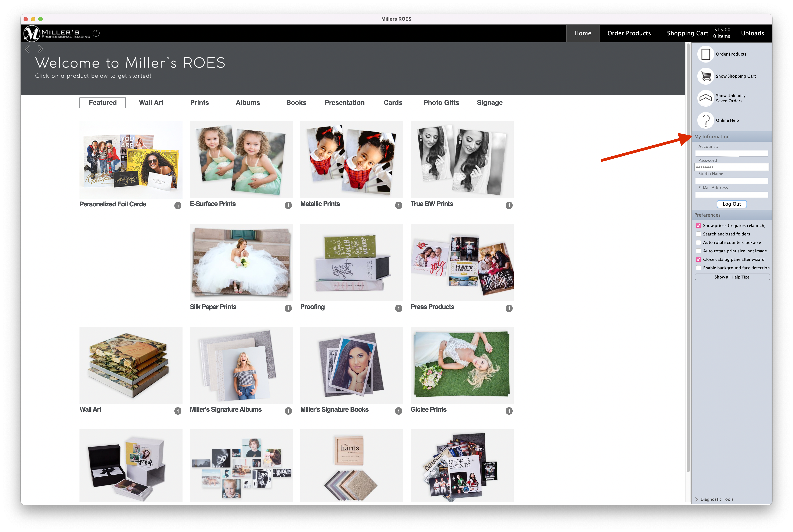Open the Press Products thumbnail

click(462, 262)
